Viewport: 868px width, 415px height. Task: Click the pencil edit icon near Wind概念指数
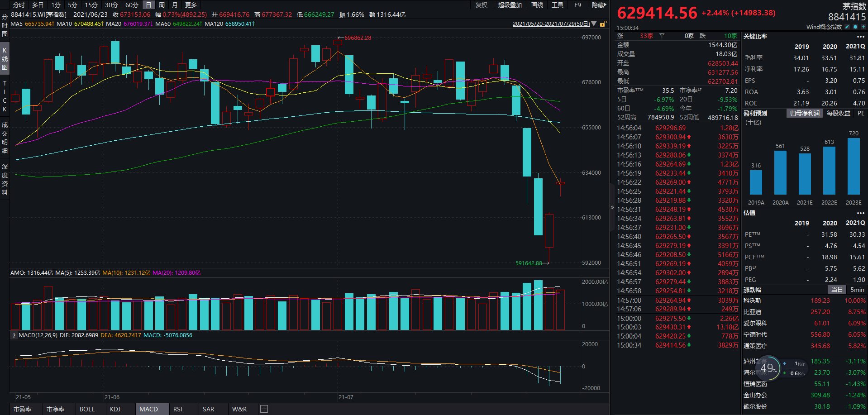click(x=847, y=27)
